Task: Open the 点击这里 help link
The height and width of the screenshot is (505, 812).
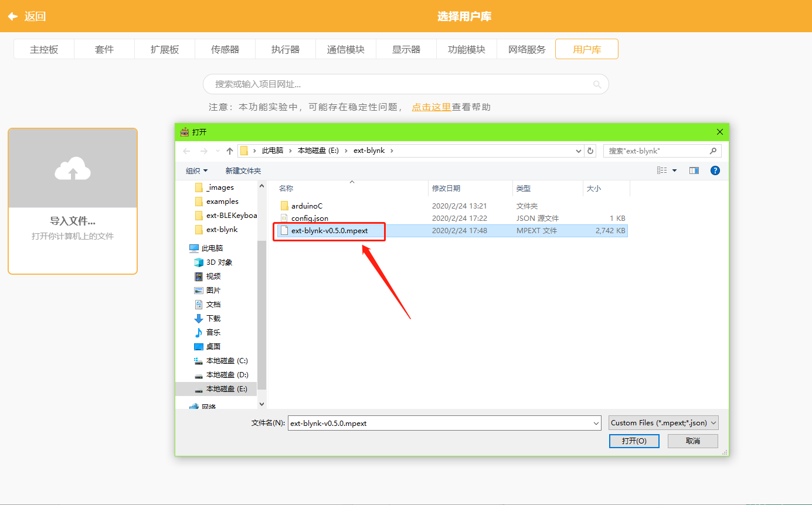Action: pos(431,107)
